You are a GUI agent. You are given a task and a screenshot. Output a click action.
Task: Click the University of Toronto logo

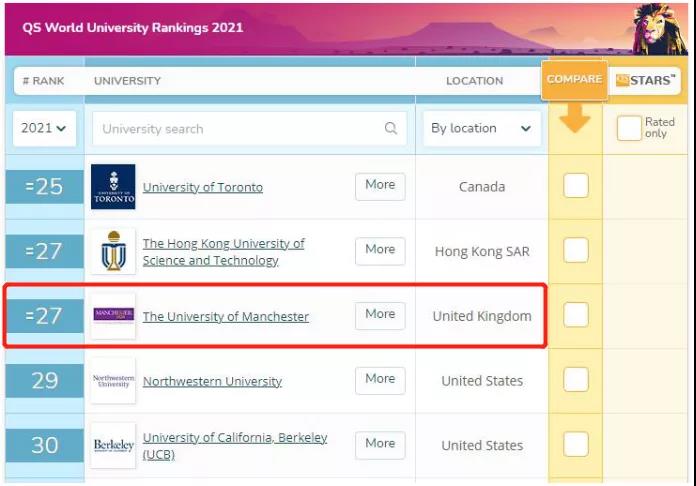[113, 187]
